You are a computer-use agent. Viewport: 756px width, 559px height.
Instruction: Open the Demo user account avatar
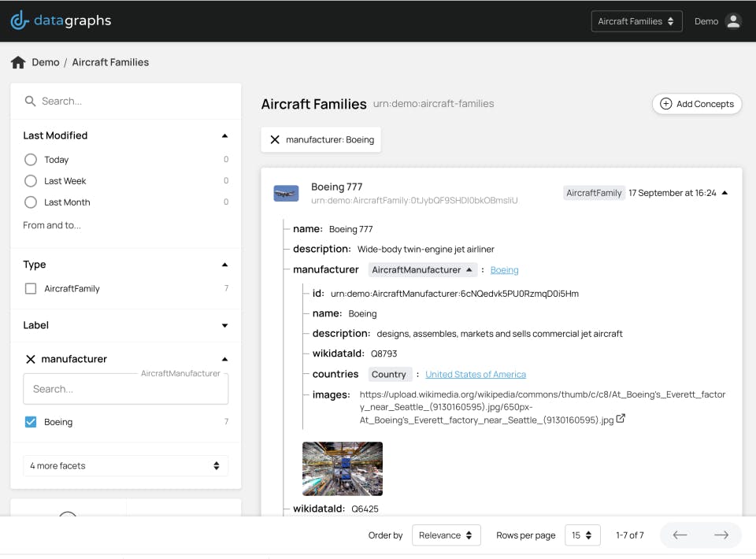733,21
